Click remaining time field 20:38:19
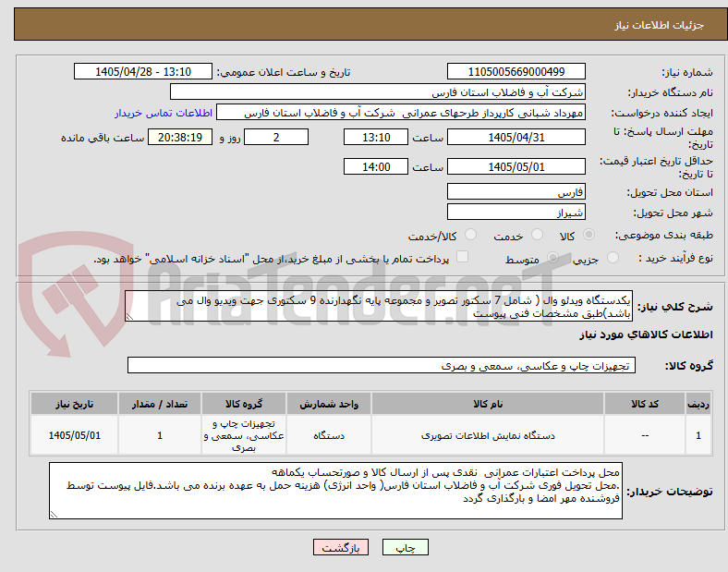The width and height of the screenshot is (728, 572). pyautogui.click(x=180, y=138)
